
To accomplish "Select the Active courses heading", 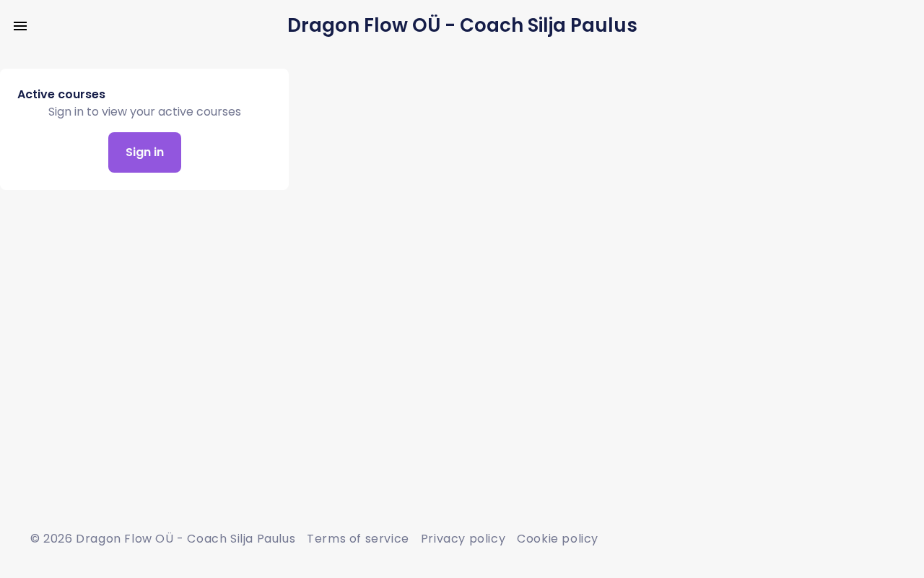I will coord(61,94).
